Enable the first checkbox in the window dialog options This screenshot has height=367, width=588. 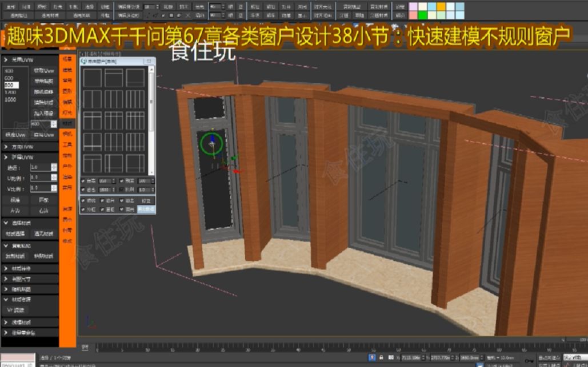83,182
